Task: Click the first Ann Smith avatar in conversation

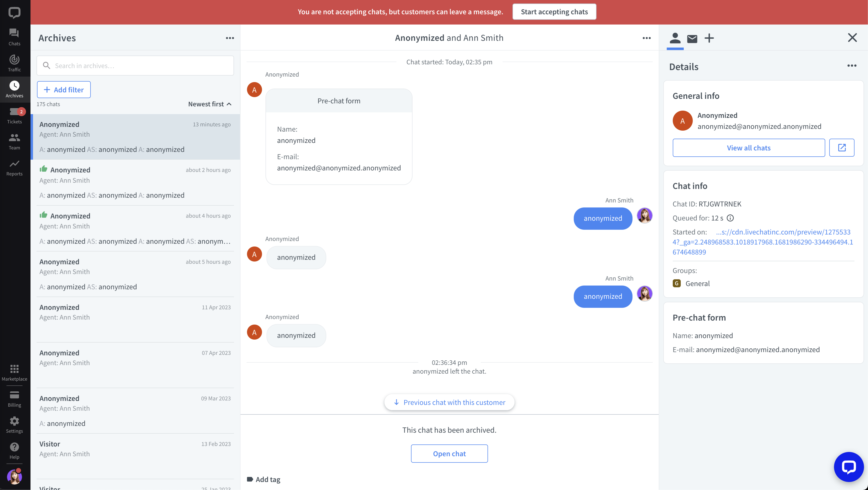Action: click(x=644, y=215)
